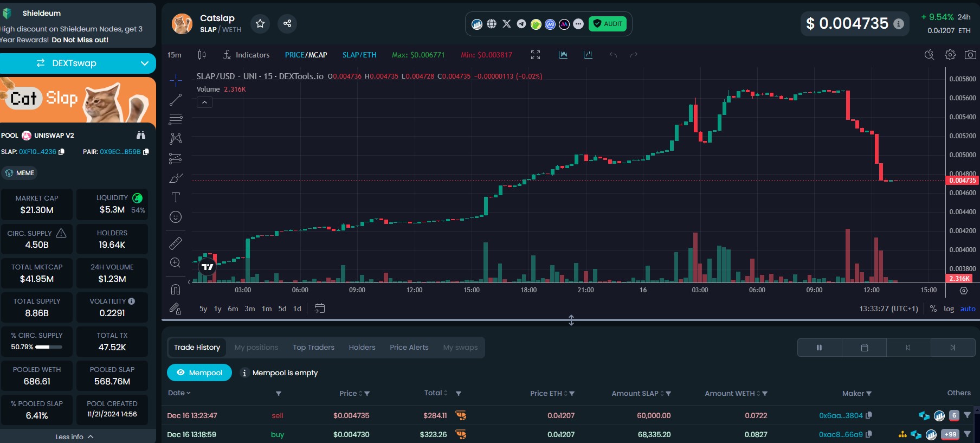The image size is (980, 443).
Task: Expand the DEXTswap dropdown
Action: pos(145,63)
